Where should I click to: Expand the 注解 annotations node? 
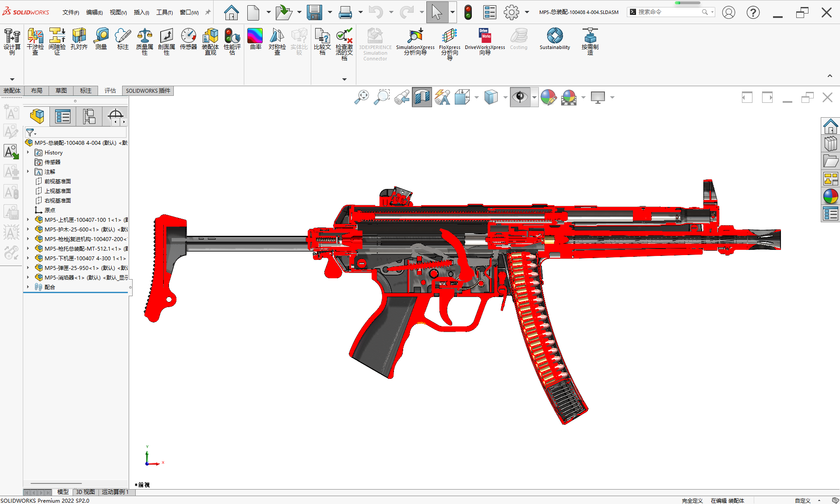pos(28,171)
